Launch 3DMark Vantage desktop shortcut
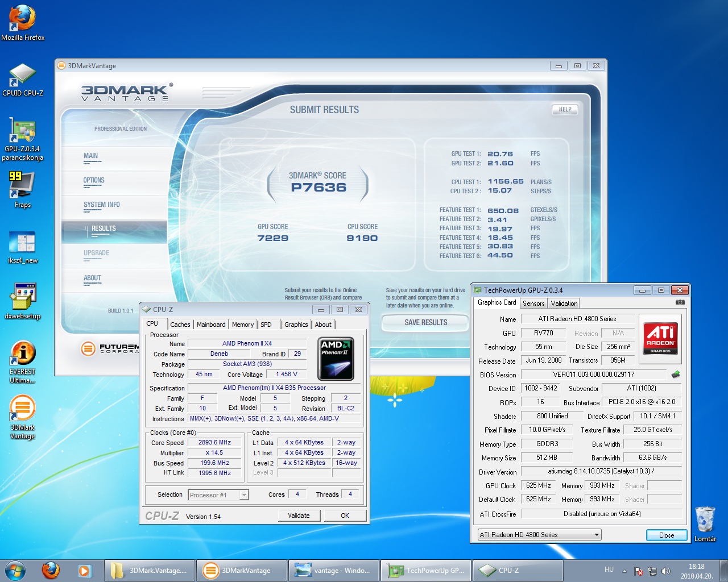 pyautogui.click(x=23, y=418)
